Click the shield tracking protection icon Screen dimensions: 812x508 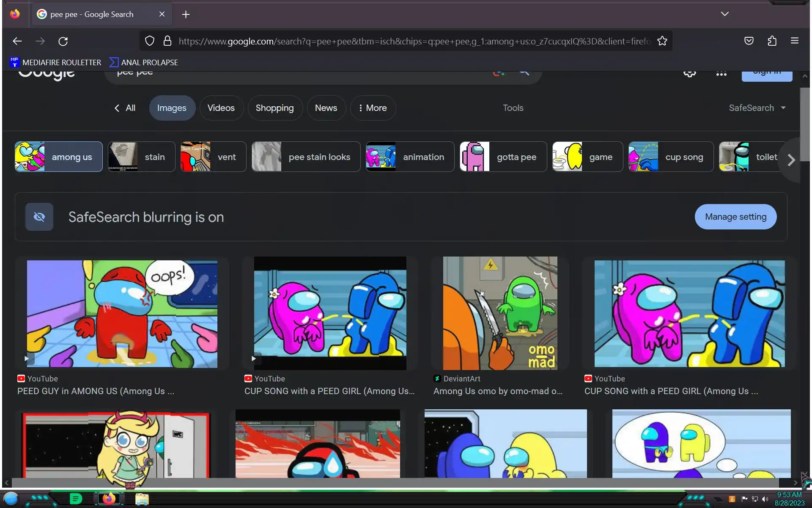tap(149, 41)
